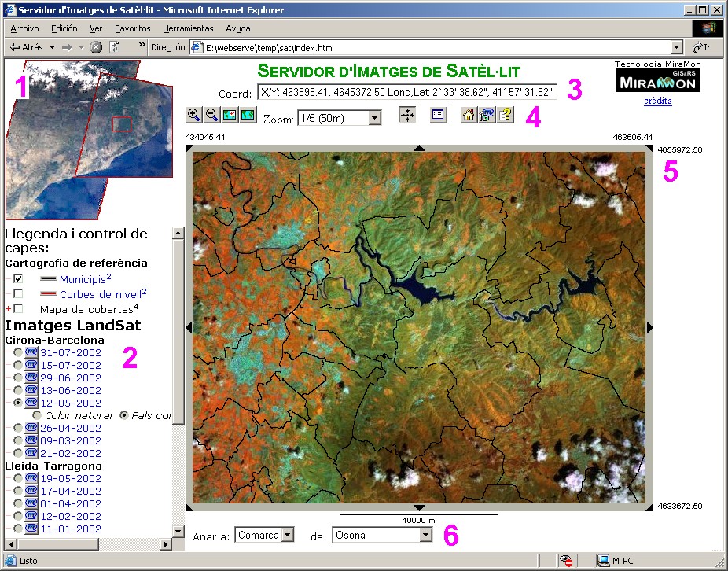Select the Color natural radio button

tap(36, 415)
